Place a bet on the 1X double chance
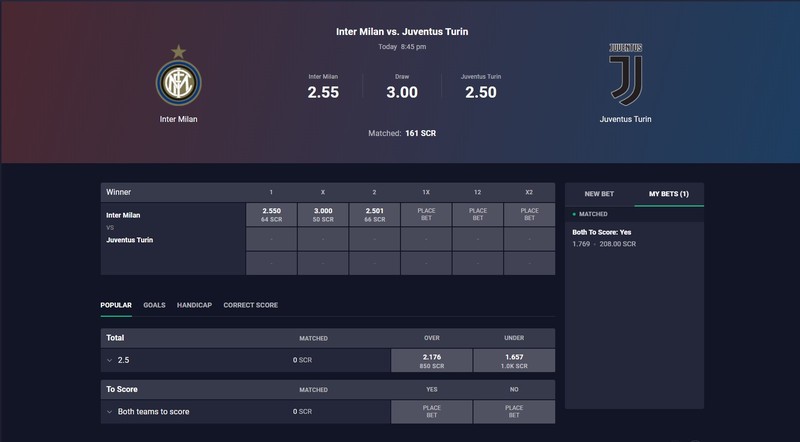This screenshot has width=800, height=442. pyautogui.click(x=426, y=215)
